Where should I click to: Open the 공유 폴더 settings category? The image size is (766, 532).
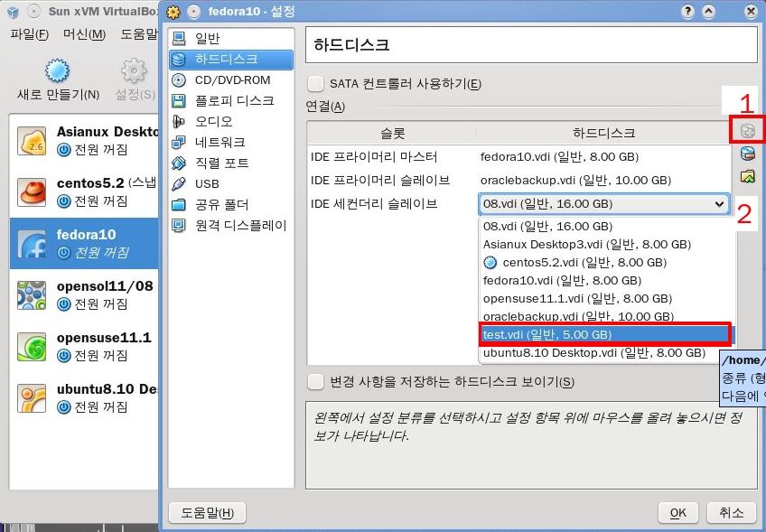231,204
